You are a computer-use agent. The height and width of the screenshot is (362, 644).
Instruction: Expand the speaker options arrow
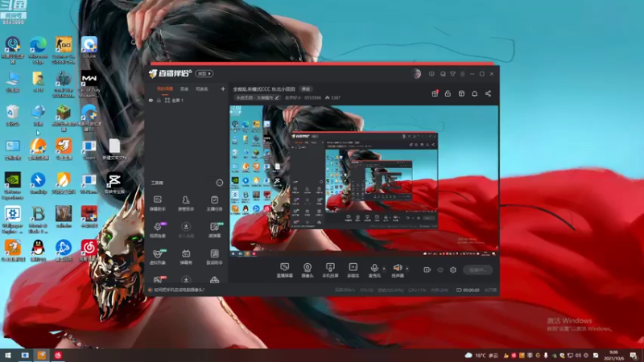tap(407, 269)
